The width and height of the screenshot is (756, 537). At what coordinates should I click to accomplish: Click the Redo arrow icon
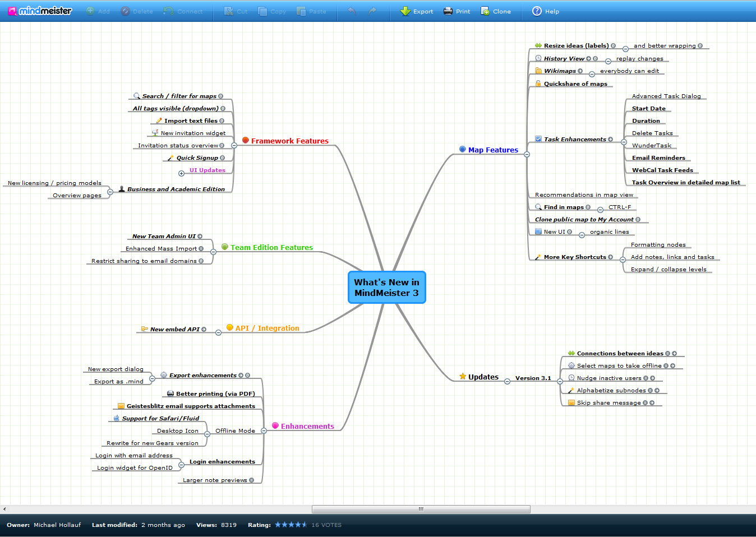pos(372,11)
